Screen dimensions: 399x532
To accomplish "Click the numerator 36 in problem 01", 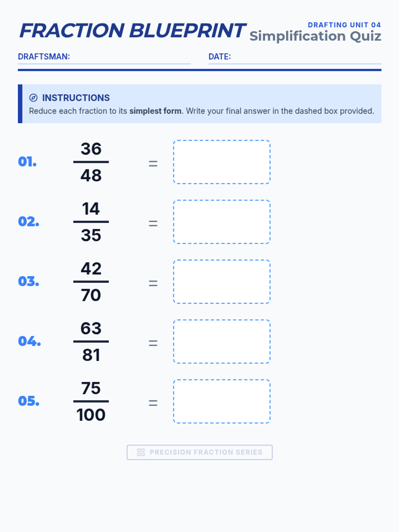I will coord(91,149).
